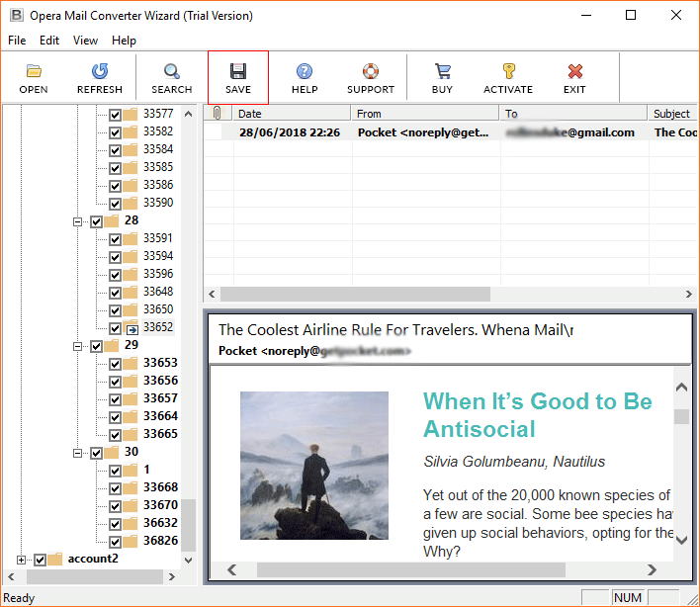The width and height of the screenshot is (700, 607).
Task: Select folder 33664 in the tree
Action: 160,416
